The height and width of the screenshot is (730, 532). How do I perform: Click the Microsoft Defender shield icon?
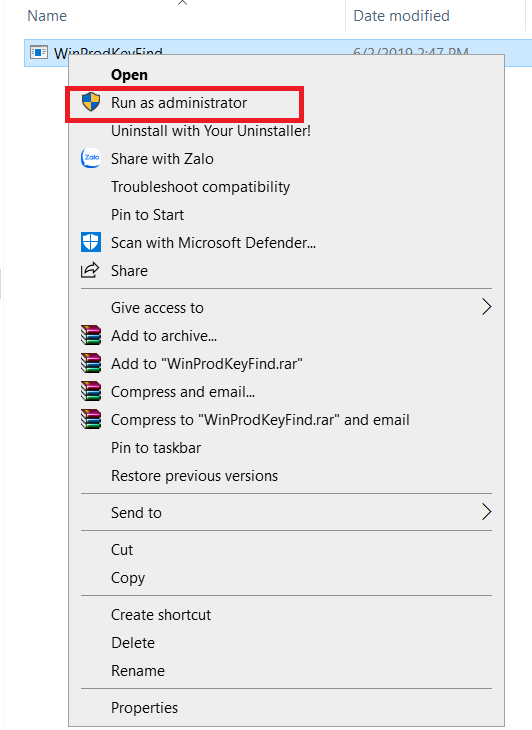tap(91, 242)
